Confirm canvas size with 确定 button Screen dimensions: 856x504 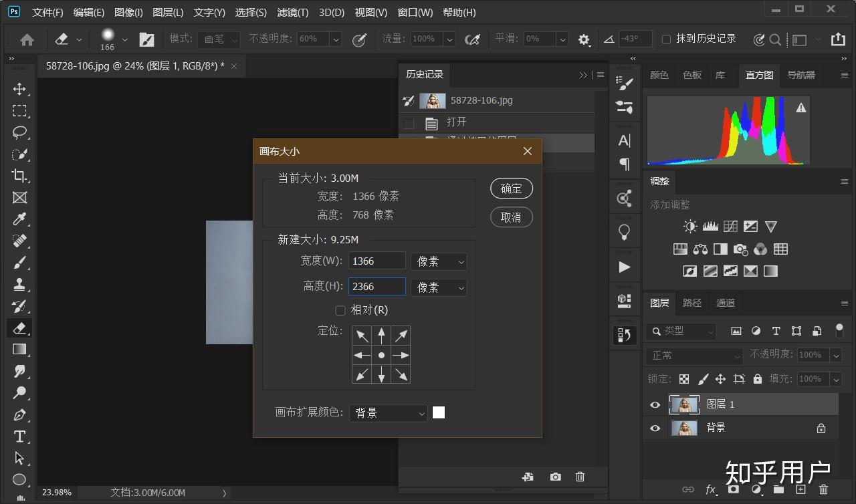(512, 189)
